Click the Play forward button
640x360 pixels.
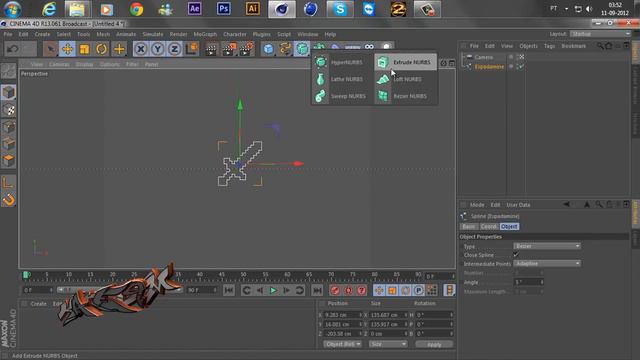[273, 290]
